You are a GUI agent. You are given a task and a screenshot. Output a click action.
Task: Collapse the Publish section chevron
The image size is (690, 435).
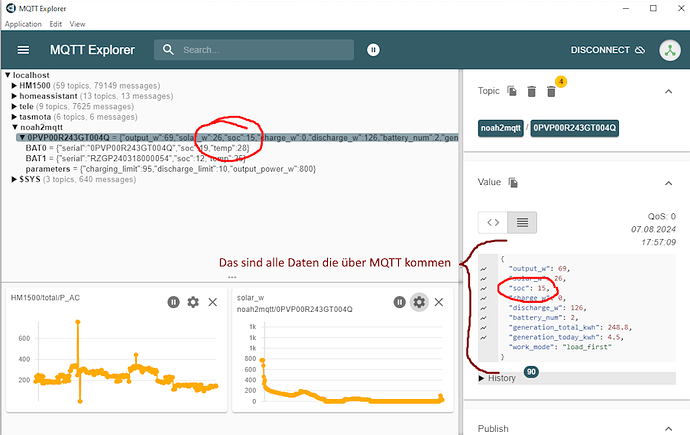[668, 428]
